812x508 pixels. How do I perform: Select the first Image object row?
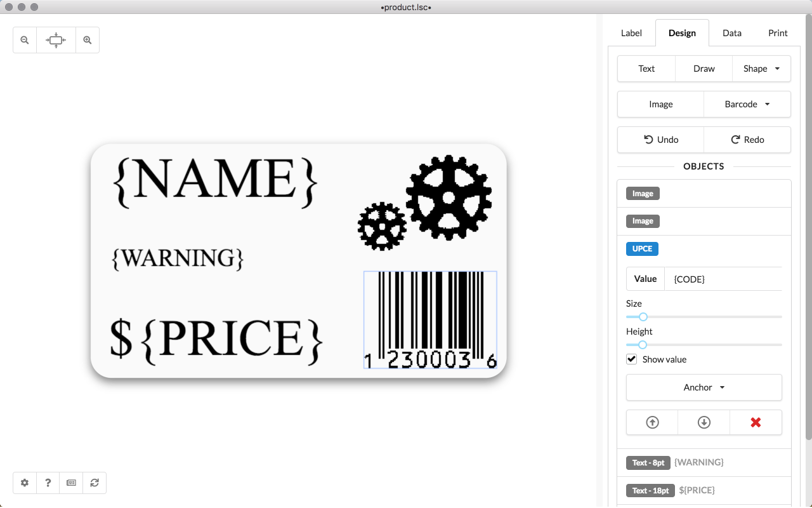click(704, 194)
